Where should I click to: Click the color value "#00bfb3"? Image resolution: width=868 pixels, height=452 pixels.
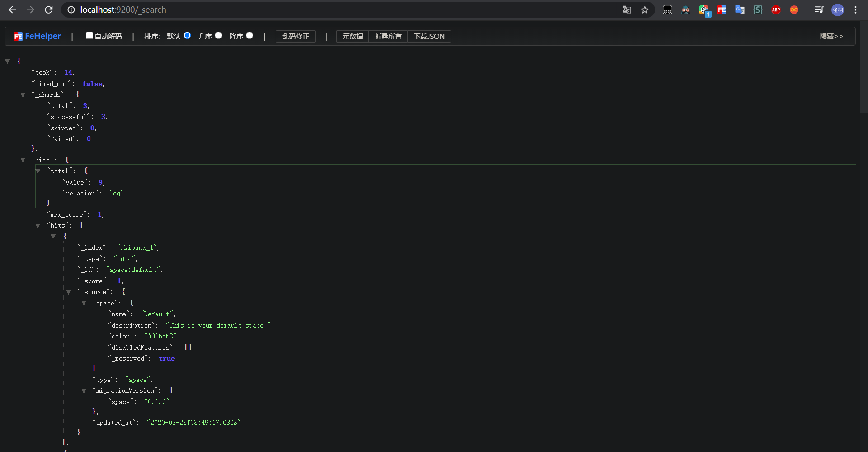pyautogui.click(x=160, y=336)
